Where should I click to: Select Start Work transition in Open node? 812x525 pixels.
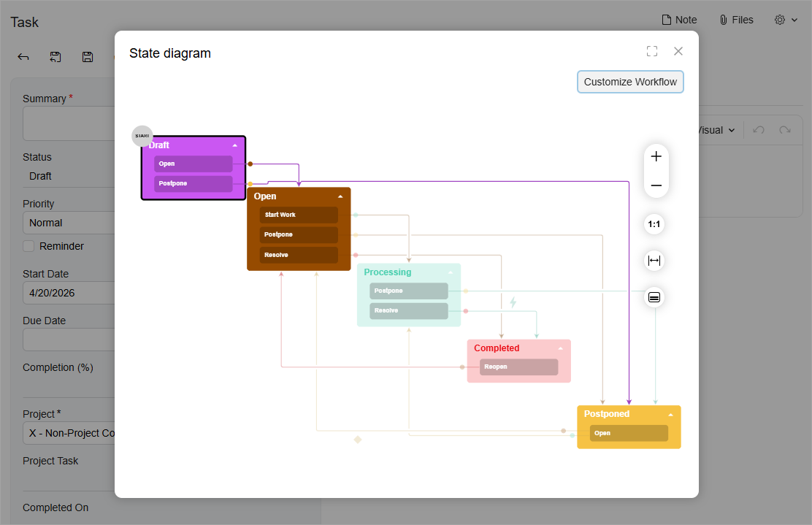[x=299, y=215]
